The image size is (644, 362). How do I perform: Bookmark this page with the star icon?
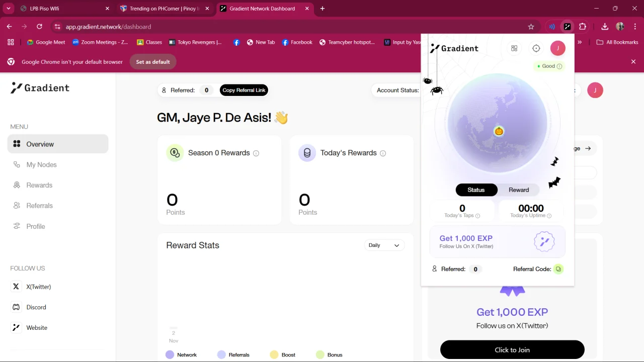coord(531,27)
